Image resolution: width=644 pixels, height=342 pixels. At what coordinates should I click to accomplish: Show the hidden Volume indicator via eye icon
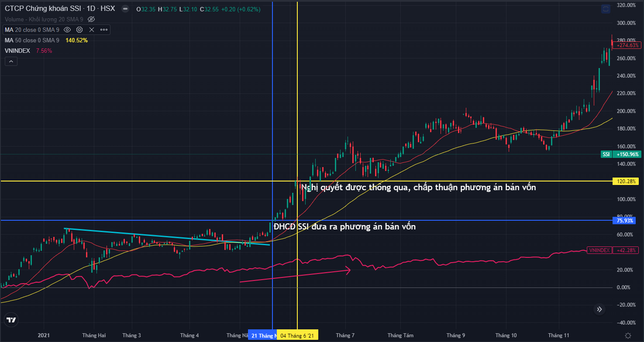click(91, 19)
